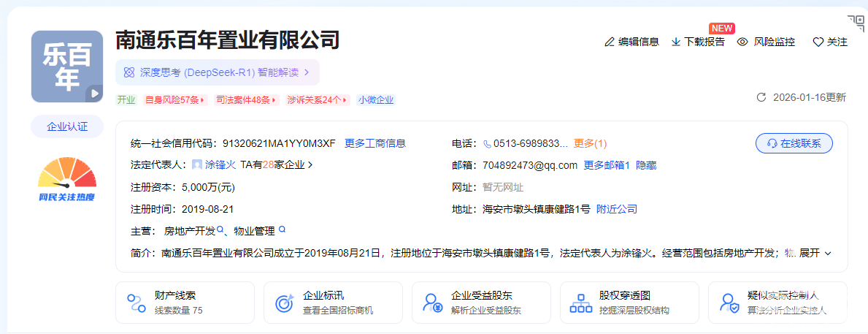The width and height of the screenshot is (868, 334).
Task: Click the 疑似实际控制人 shield person icon
Action: click(x=729, y=303)
